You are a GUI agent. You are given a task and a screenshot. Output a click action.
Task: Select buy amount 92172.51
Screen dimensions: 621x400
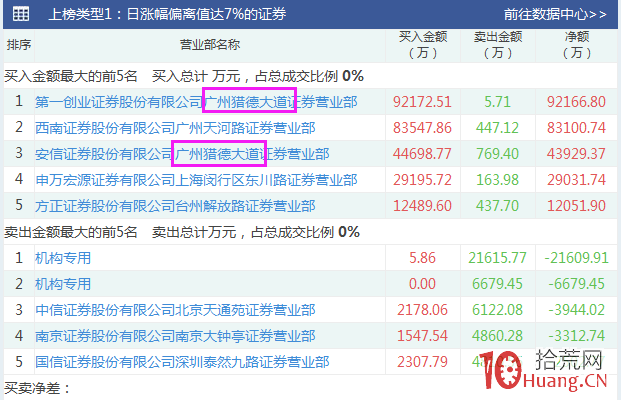(422, 102)
